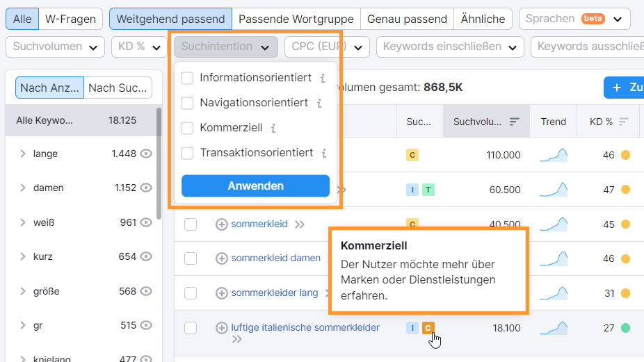This screenshot has height=362, width=644.
Task: Switch to W-Fragen tab
Action: 71,19
